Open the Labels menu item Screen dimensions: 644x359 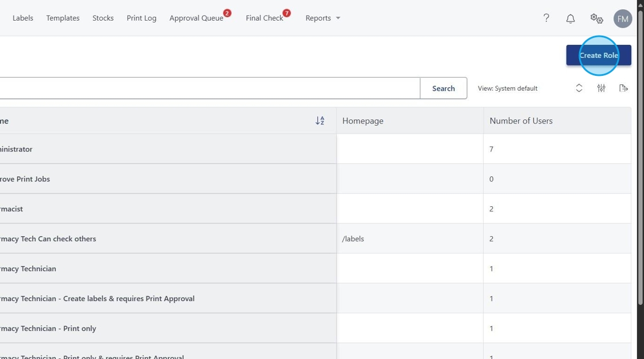tap(23, 18)
